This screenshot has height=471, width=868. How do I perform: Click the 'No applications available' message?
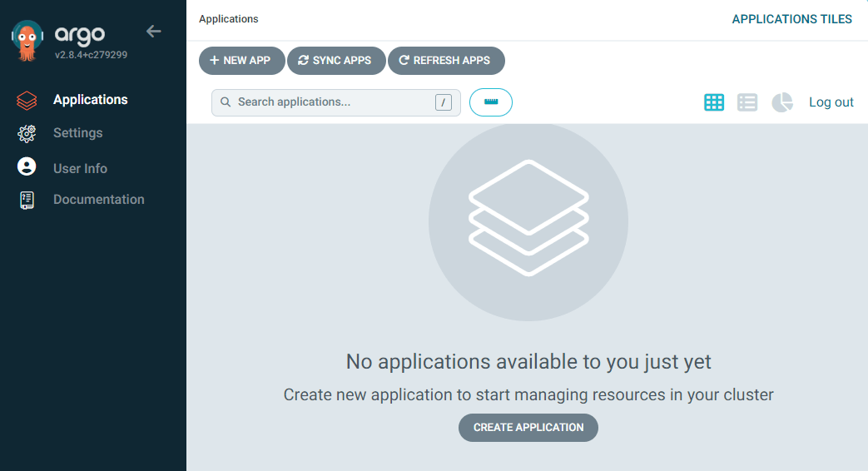(528, 361)
